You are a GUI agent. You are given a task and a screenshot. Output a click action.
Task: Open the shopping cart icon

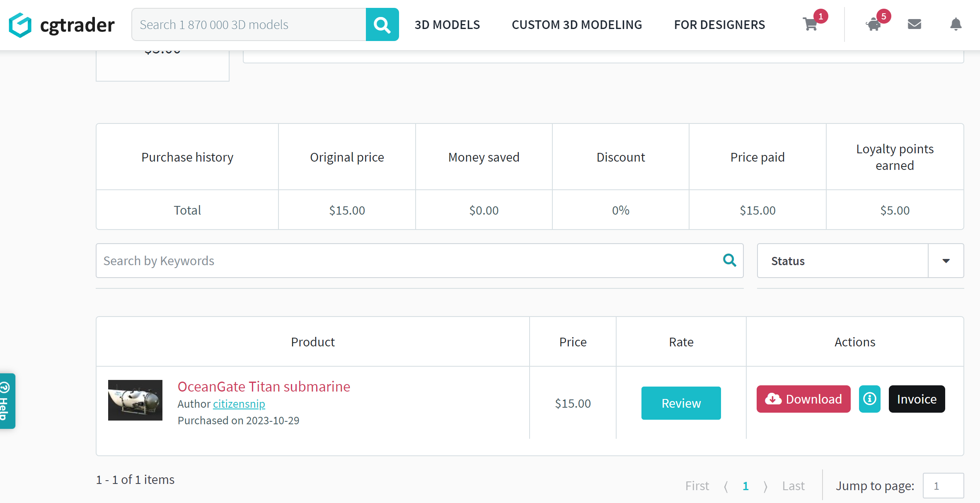coord(811,24)
